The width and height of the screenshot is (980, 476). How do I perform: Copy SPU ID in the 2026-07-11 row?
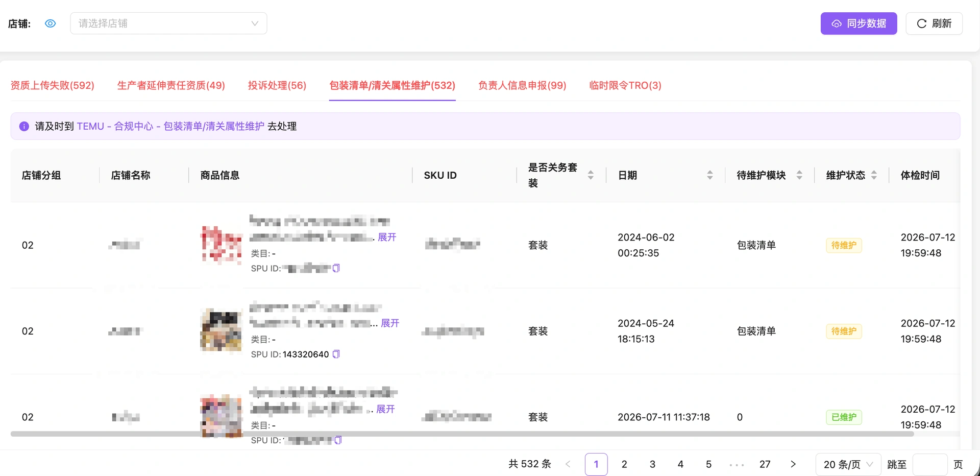(x=338, y=440)
